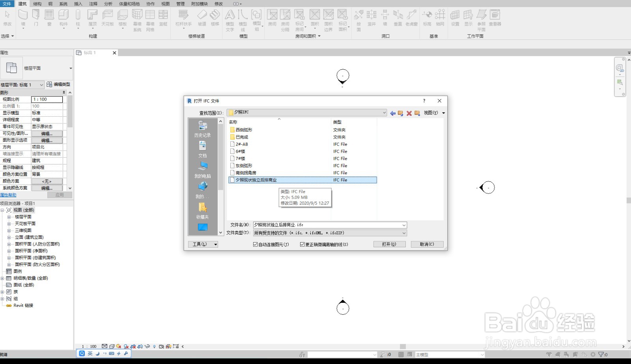631x364 pixels.
Task: Select the 楼梯 stair tool
Action: point(215,18)
